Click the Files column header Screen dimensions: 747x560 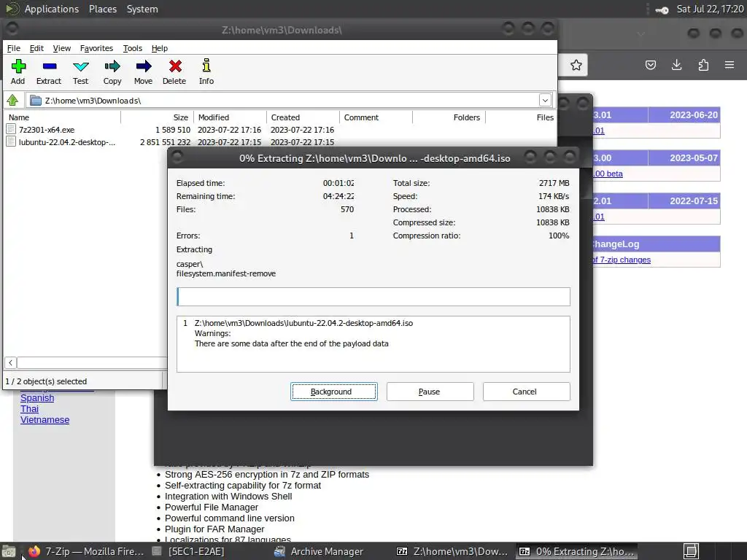pos(521,117)
